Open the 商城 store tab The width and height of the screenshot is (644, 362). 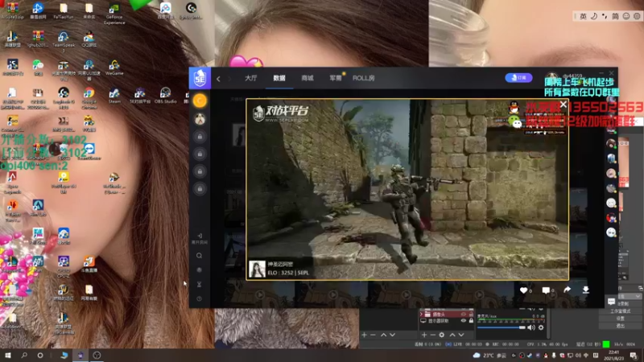tap(308, 78)
